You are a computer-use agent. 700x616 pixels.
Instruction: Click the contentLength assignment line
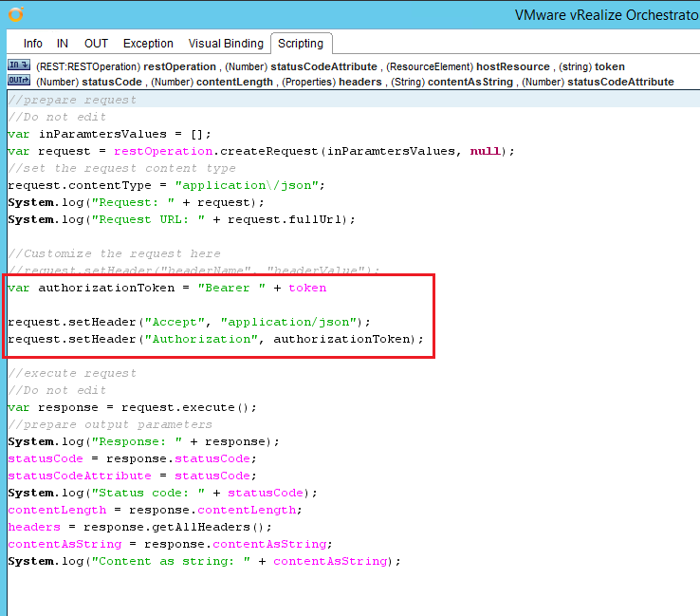point(155,510)
